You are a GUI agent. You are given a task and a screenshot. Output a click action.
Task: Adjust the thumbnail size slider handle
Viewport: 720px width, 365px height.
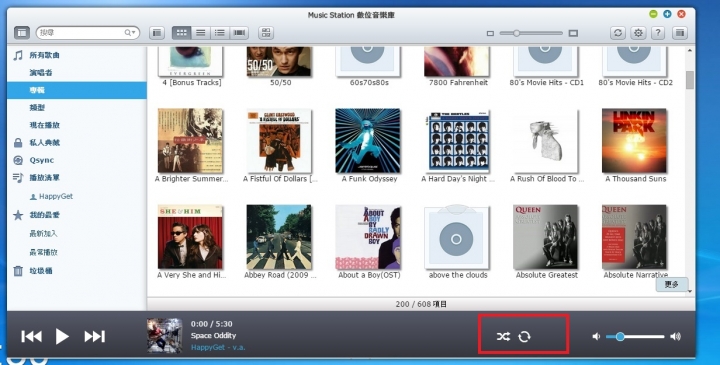pos(517,33)
